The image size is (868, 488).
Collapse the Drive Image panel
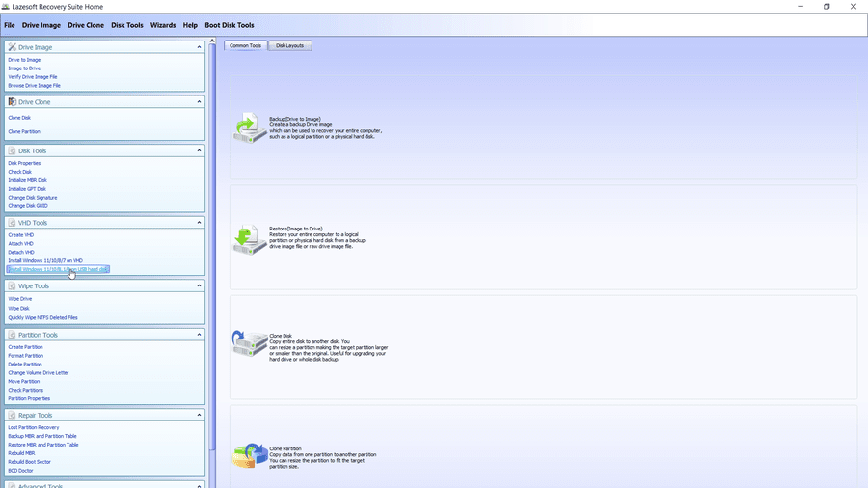(200, 47)
